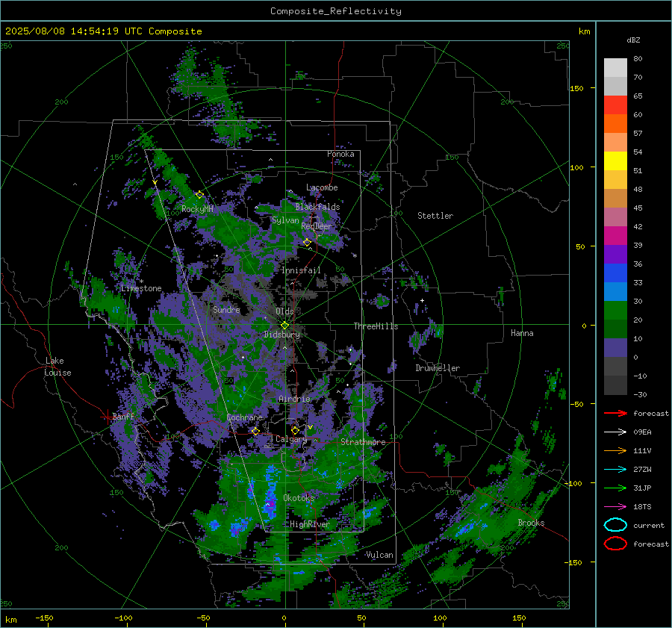Click the yellow diamond marker below Cochrane

(255, 431)
